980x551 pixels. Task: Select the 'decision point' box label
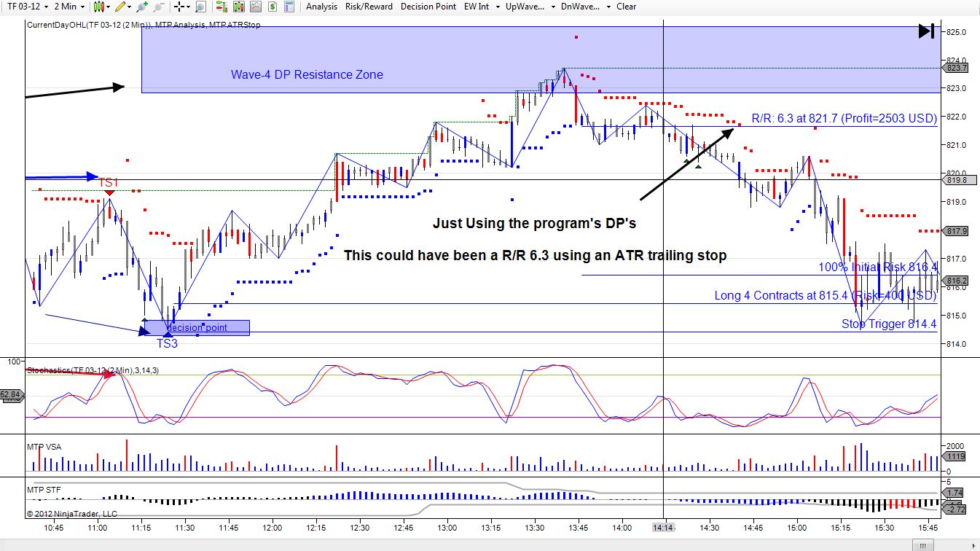click(197, 328)
